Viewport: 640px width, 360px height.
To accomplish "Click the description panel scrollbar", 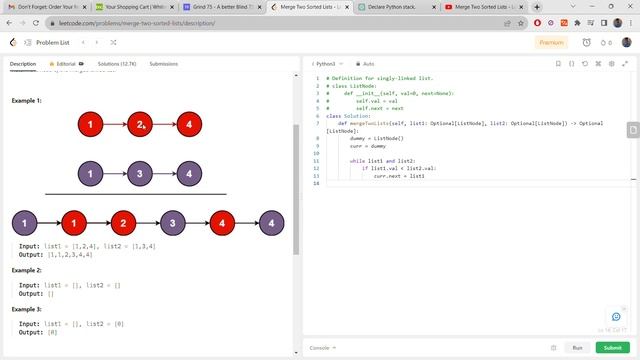I will tap(296, 190).
